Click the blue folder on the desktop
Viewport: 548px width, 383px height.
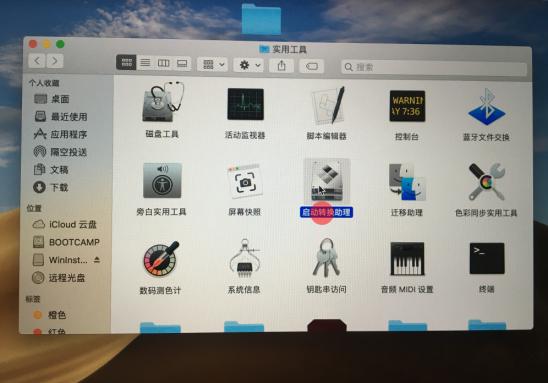261,20
